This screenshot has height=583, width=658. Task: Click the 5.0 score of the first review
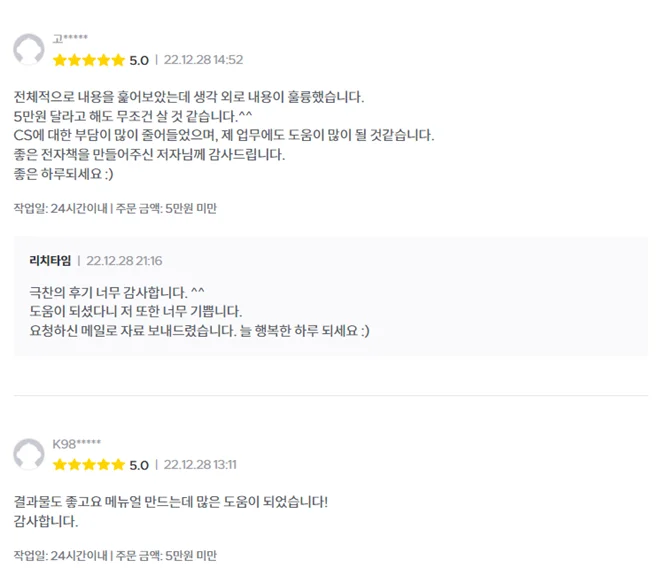pyautogui.click(x=139, y=60)
